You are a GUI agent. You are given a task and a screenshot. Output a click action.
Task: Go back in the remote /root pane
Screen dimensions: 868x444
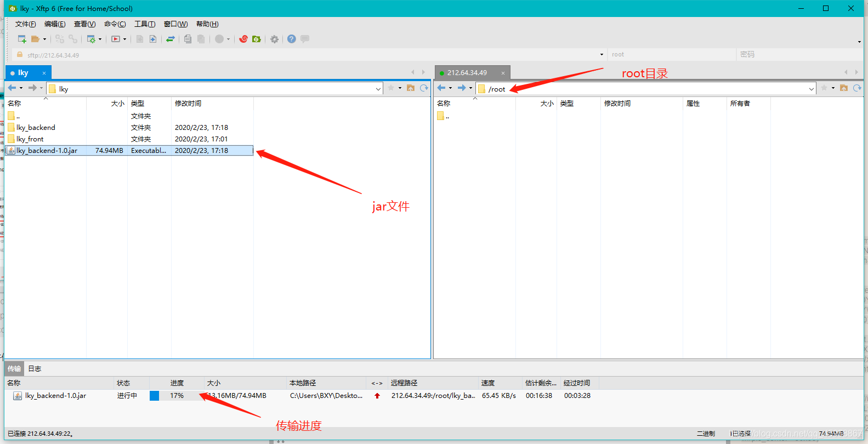point(441,88)
